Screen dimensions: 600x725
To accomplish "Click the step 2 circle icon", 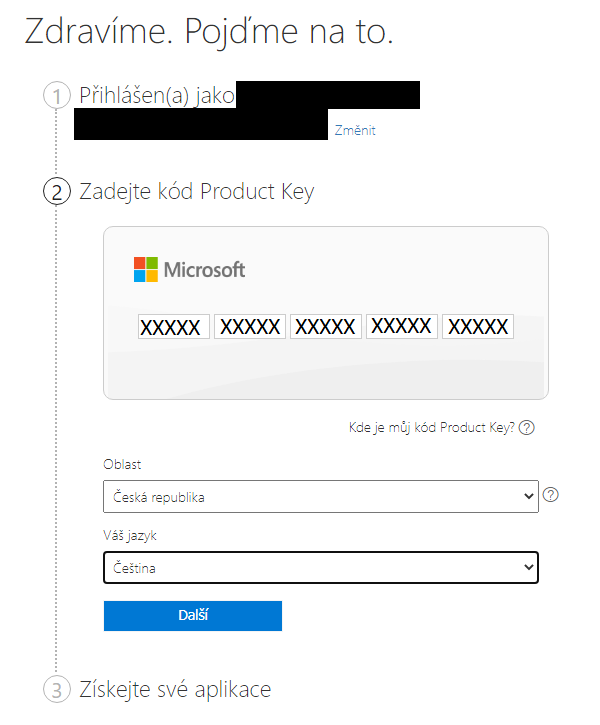I will [57, 191].
